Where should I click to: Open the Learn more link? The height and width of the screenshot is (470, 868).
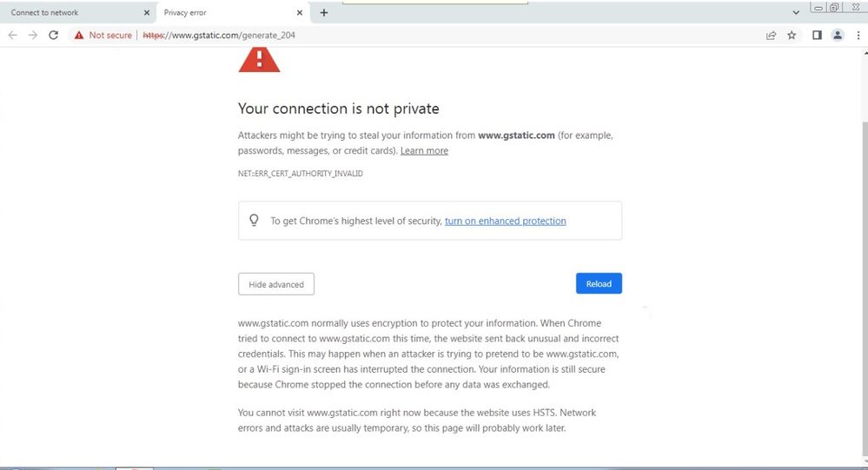(424, 151)
